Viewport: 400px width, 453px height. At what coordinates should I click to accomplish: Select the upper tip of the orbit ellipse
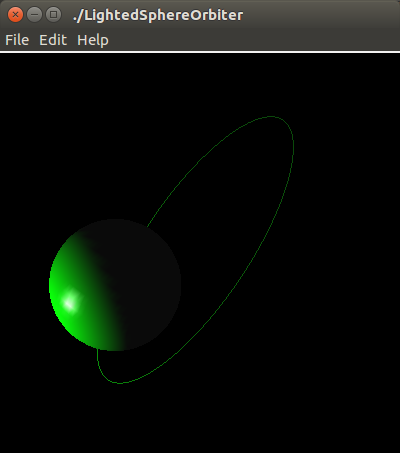click(x=272, y=117)
